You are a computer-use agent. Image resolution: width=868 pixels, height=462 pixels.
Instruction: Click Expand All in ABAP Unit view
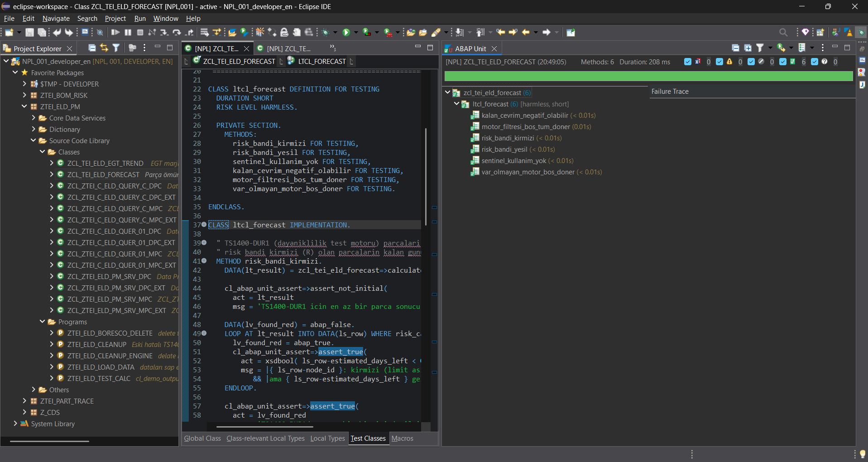(748, 48)
